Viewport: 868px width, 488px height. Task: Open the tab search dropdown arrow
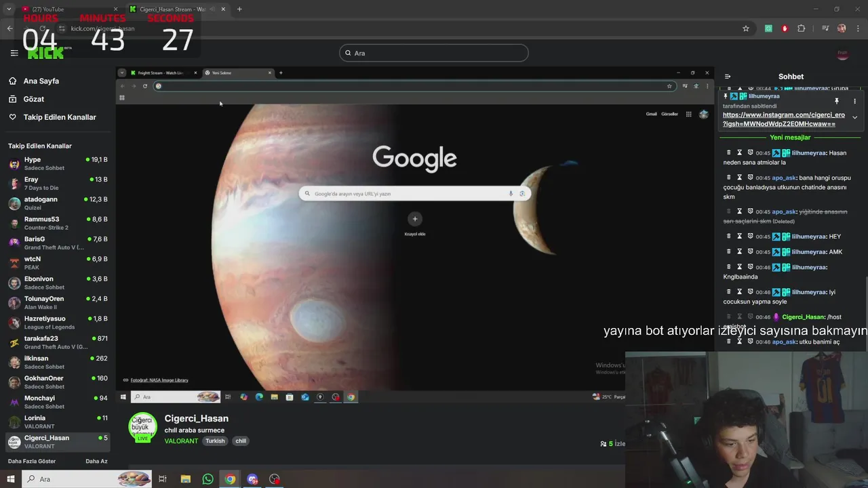click(x=9, y=9)
